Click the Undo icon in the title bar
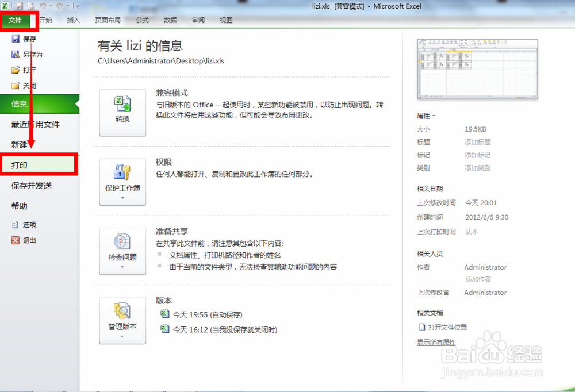The height and width of the screenshot is (392, 575). tap(43, 5)
